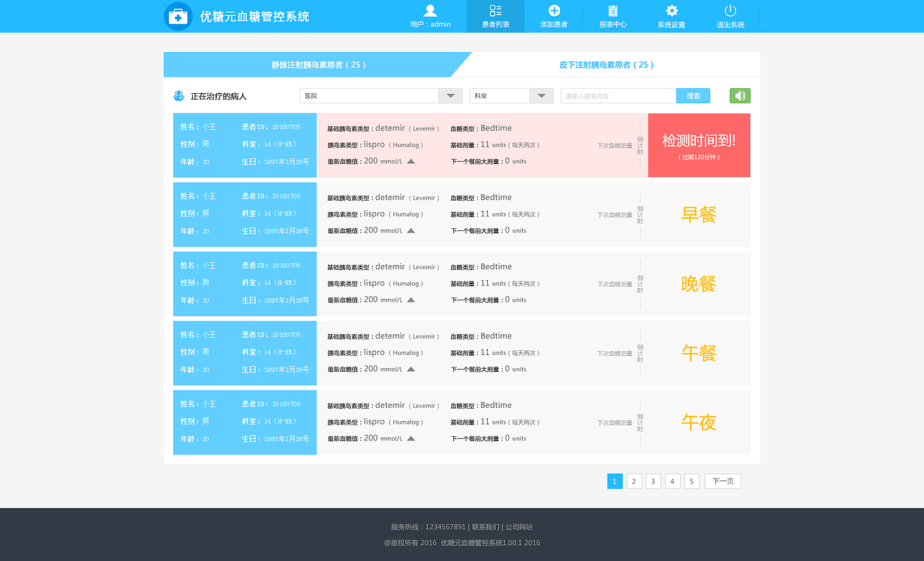
Task: Toggle the 倒计时 countdown indicator on 早餐 row
Action: point(639,214)
